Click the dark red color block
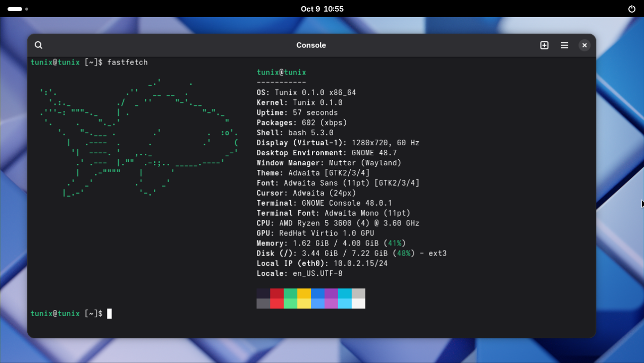The width and height of the screenshot is (644, 363). 277,293
